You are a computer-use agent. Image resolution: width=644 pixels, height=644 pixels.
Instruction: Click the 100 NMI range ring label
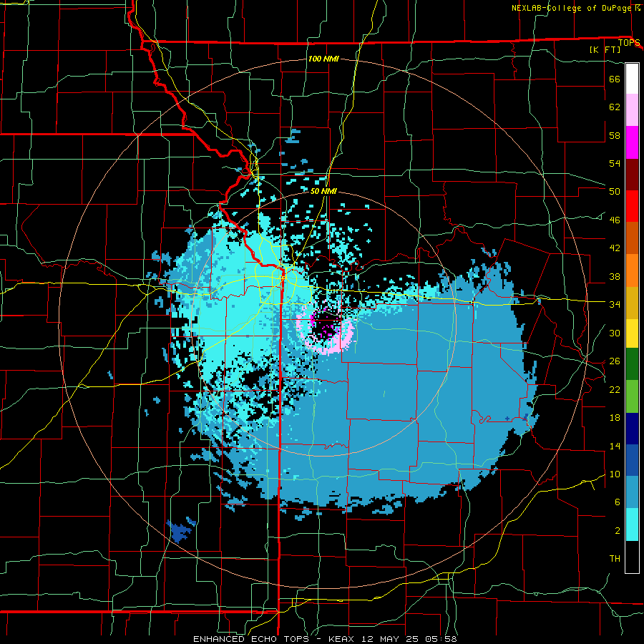tap(323, 59)
